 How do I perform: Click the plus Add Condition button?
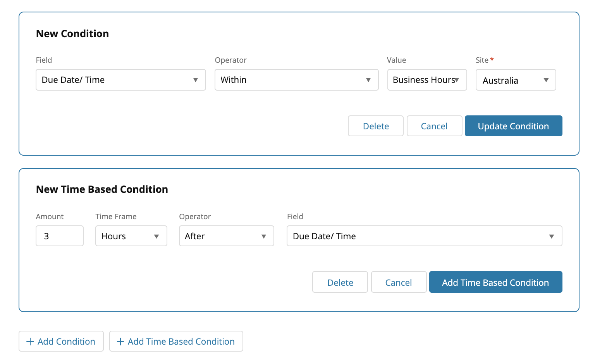point(61,341)
